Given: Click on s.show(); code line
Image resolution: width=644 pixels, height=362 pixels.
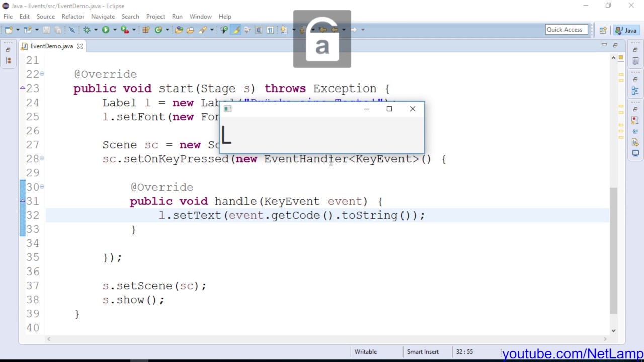Looking at the screenshot, I should [133, 300].
